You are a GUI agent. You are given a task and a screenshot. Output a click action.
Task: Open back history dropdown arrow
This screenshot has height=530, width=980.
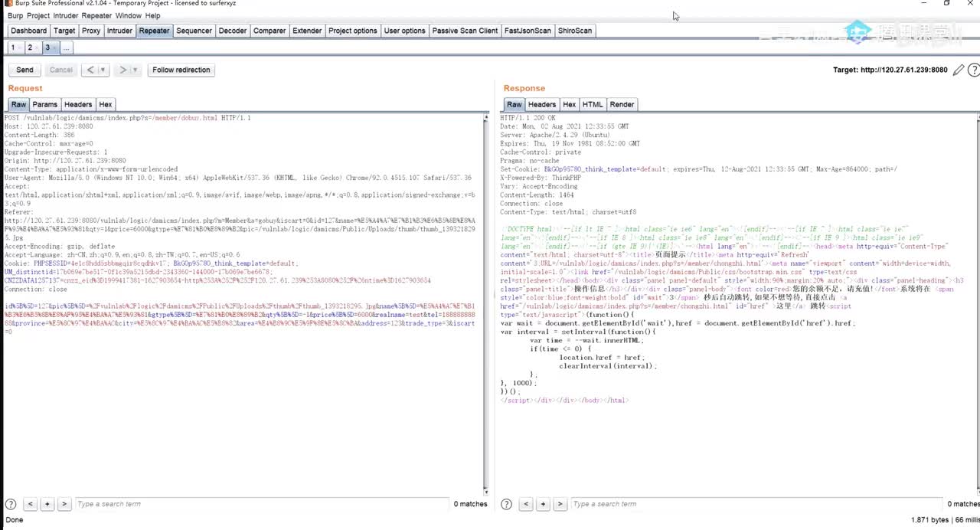coord(103,70)
